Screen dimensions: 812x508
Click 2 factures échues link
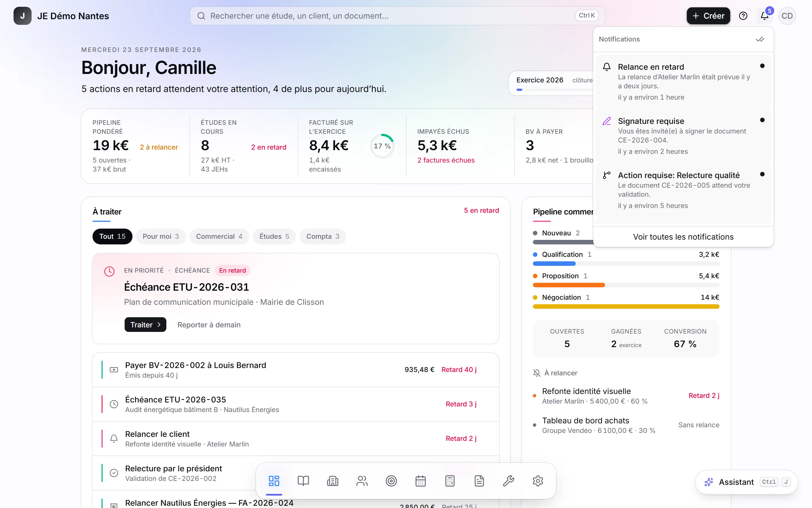(x=446, y=160)
